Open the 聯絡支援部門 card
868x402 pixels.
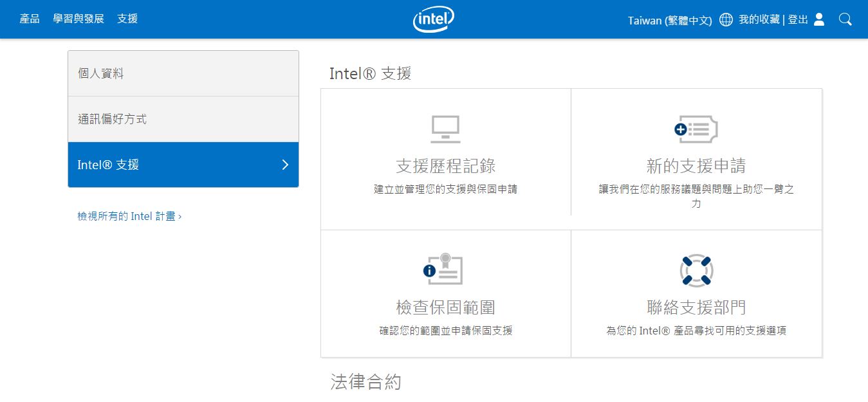pyautogui.click(x=697, y=307)
